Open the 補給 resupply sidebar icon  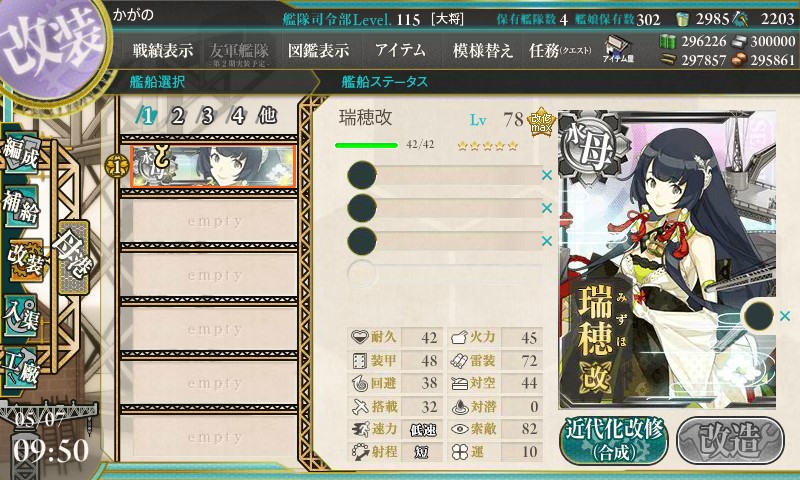pos(21,206)
